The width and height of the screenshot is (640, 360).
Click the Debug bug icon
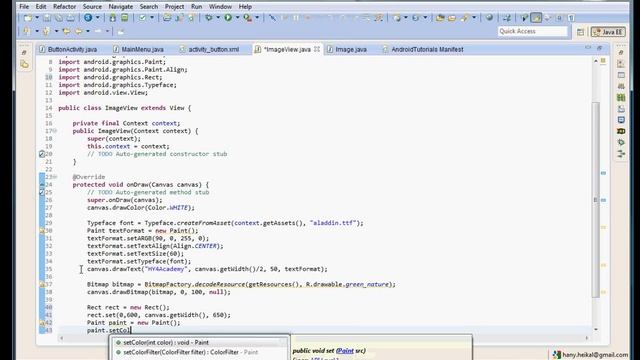tap(209, 18)
